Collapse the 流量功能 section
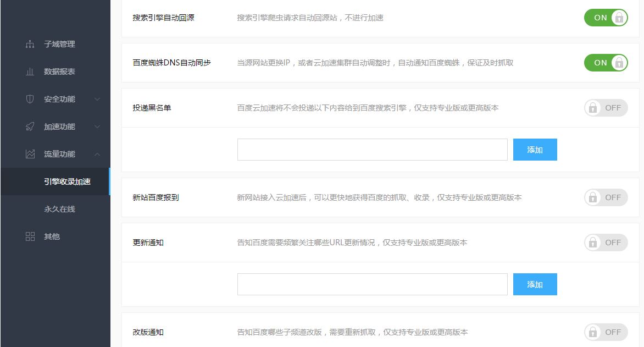The image size is (644, 347). (59, 154)
